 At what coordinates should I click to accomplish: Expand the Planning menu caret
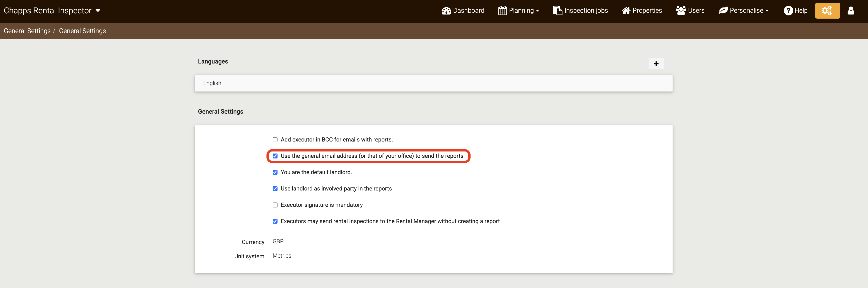pyautogui.click(x=538, y=11)
